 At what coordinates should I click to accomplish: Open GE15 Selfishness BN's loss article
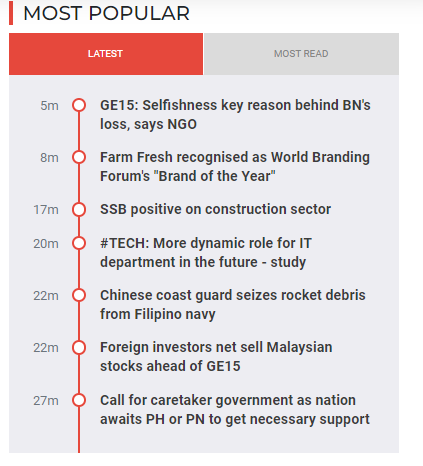[x=235, y=115]
